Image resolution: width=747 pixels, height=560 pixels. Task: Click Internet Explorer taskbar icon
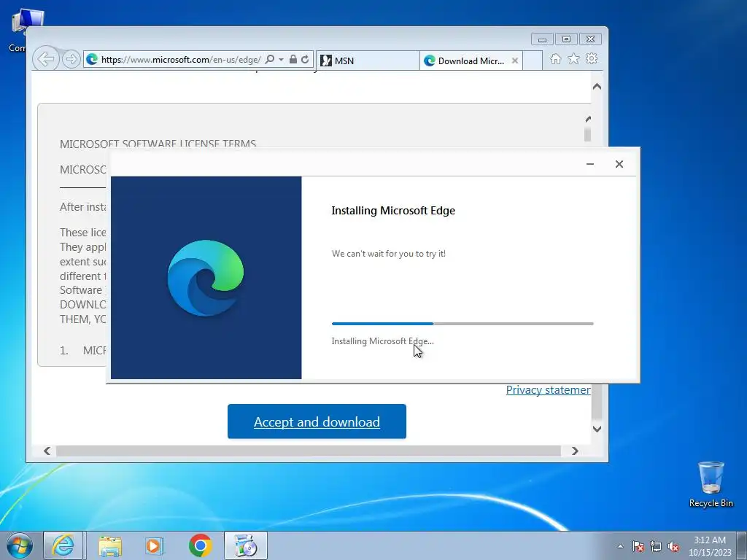coord(63,545)
